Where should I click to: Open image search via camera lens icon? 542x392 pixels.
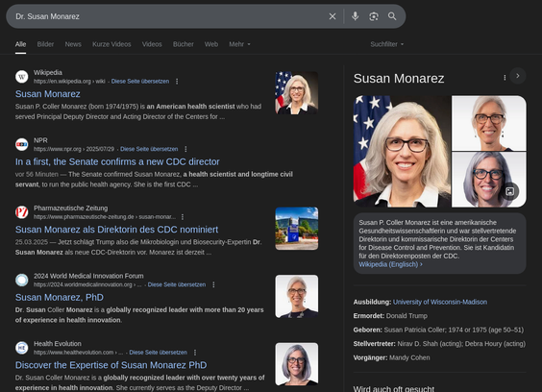pyautogui.click(x=374, y=16)
